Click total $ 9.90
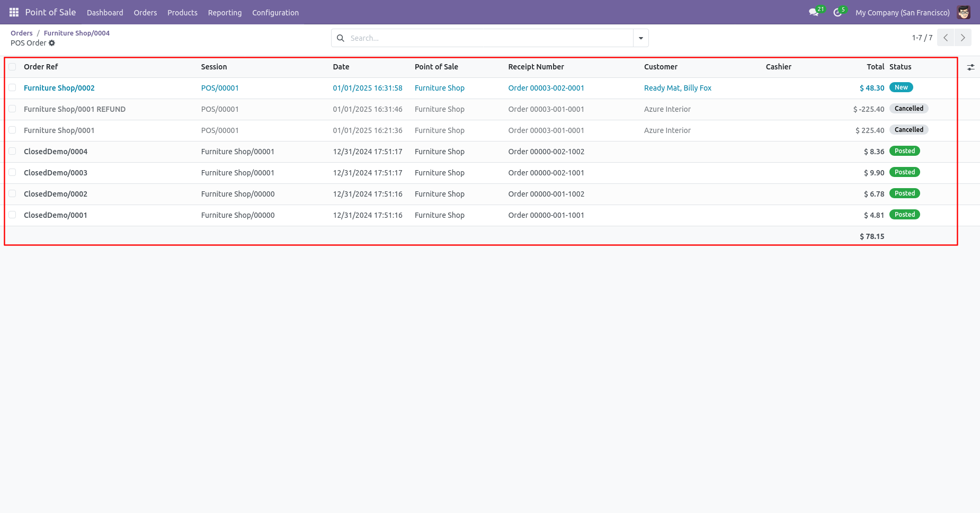 (x=874, y=173)
